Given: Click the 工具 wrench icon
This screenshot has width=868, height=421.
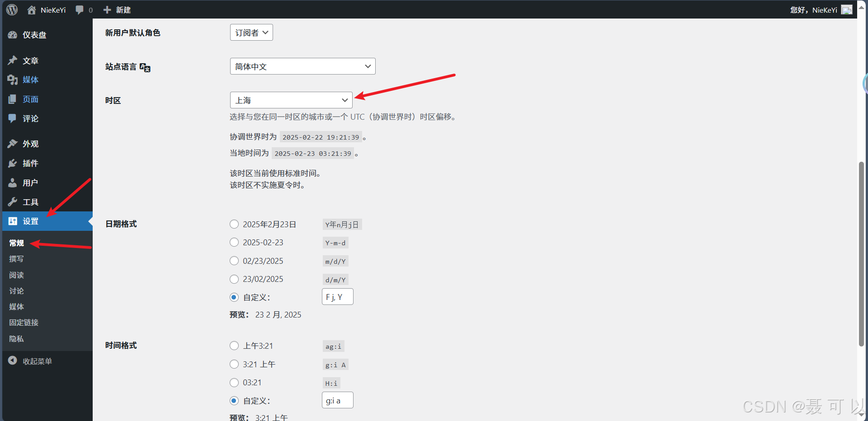Looking at the screenshot, I should click(x=13, y=202).
